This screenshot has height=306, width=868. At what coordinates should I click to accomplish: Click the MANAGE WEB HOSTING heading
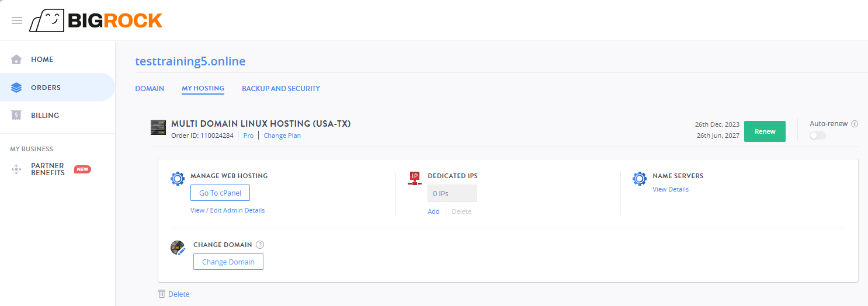click(229, 176)
